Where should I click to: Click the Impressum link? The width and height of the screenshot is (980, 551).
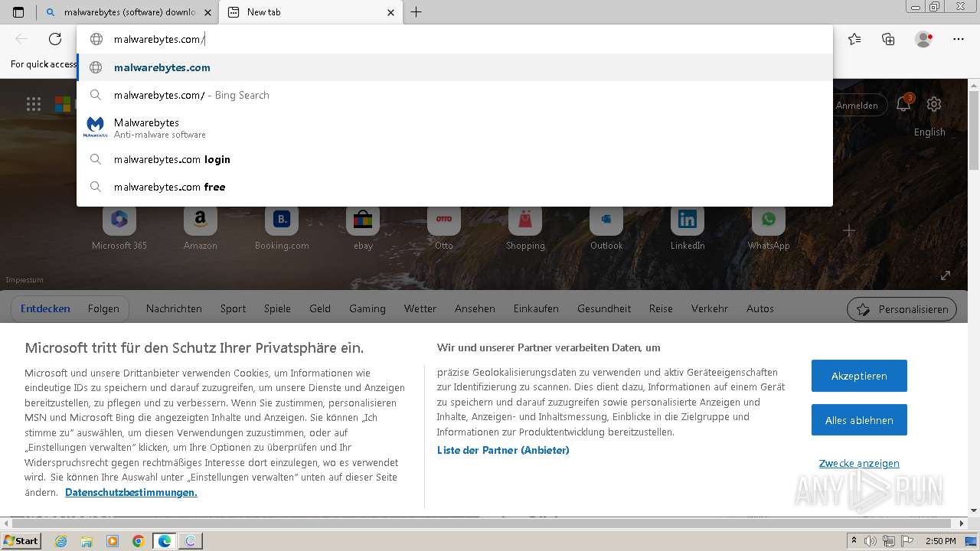pos(24,280)
